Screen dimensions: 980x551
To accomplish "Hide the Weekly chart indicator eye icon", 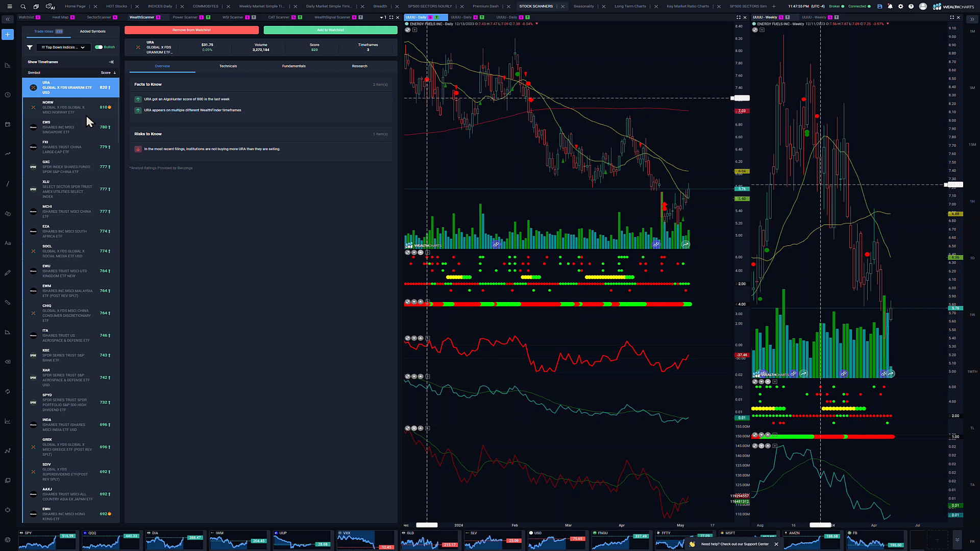I will coord(754,30).
